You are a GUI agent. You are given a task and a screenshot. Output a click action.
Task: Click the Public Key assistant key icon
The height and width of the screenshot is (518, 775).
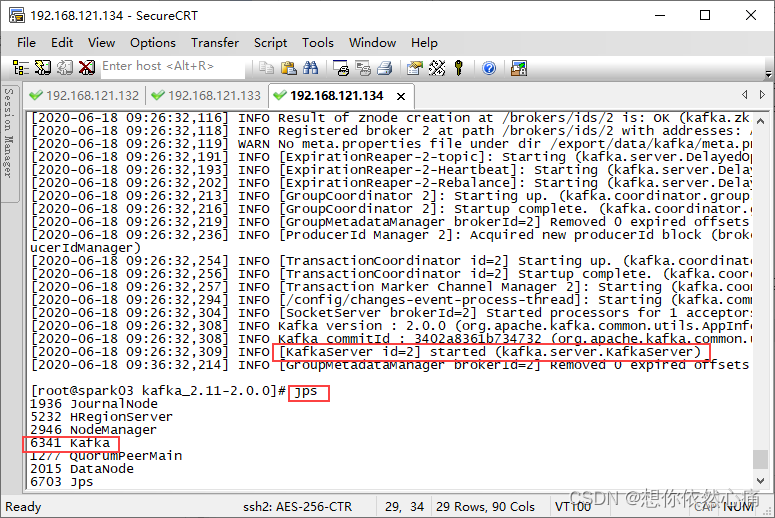[x=459, y=68]
